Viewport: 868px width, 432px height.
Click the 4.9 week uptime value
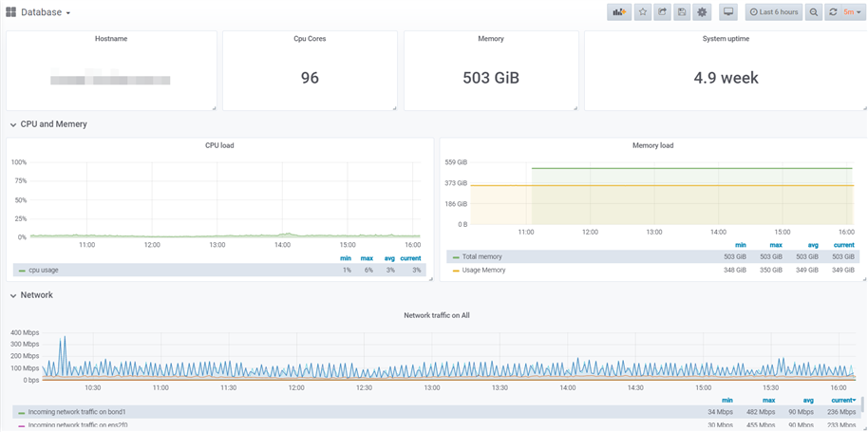click(x=726, y=78)
